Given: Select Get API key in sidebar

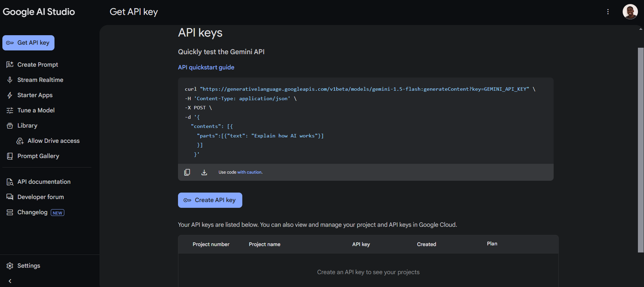Looking at the screenshot, I should coord(28,43).
